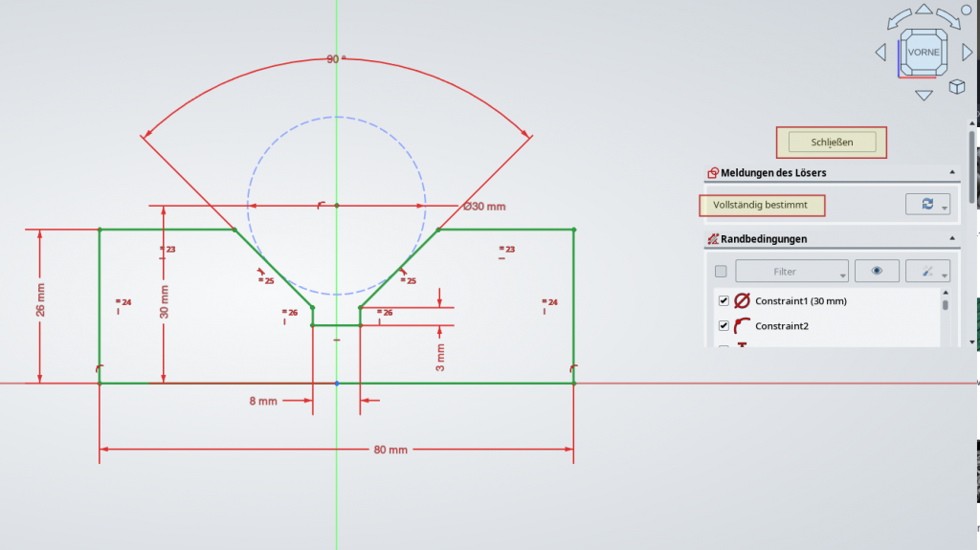This screenshot has height=550, width=980.
Task: Open the Filter dropdown in Randbedingungen
Action: pyautogui.click(x=791, y=272)
